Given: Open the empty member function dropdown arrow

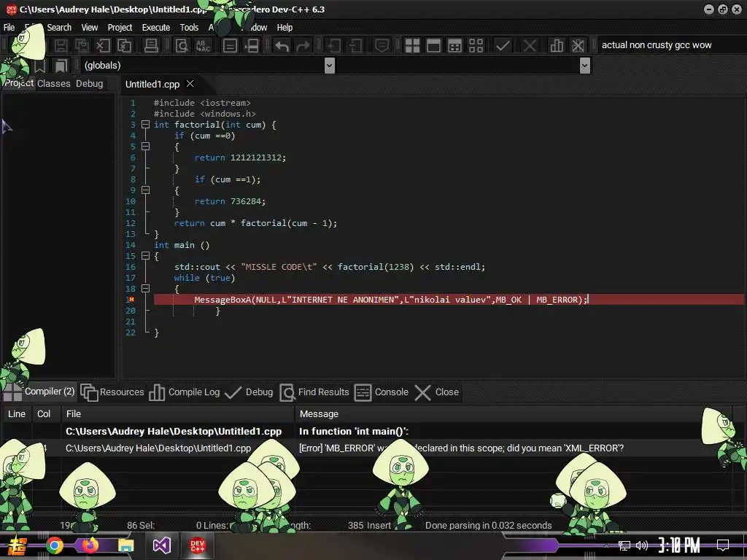Looking at the screenshot, I should pos(584,65).
